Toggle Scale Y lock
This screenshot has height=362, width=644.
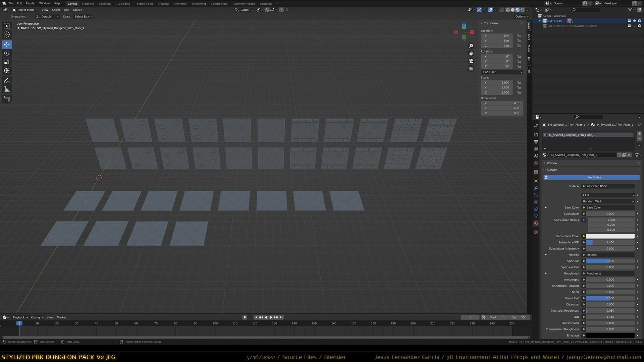519,87
